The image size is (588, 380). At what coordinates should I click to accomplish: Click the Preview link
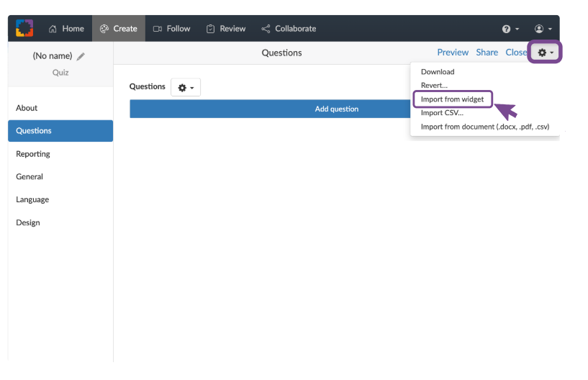[453, 53]
